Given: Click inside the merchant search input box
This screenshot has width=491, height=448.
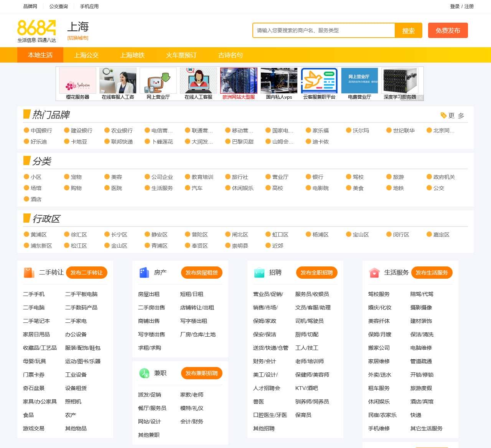Looking at the screenshot, I should pyautogui.click(x=324, y=30).
